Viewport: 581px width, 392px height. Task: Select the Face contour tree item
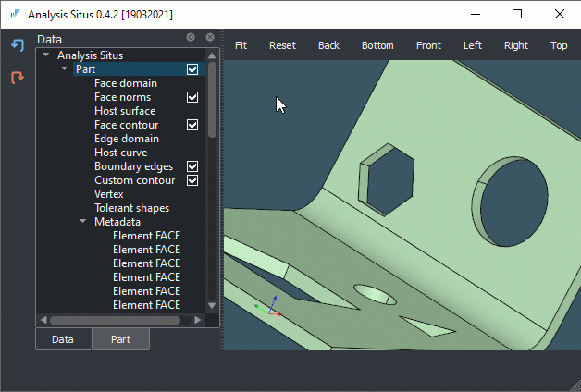click(x=127, y=125)
